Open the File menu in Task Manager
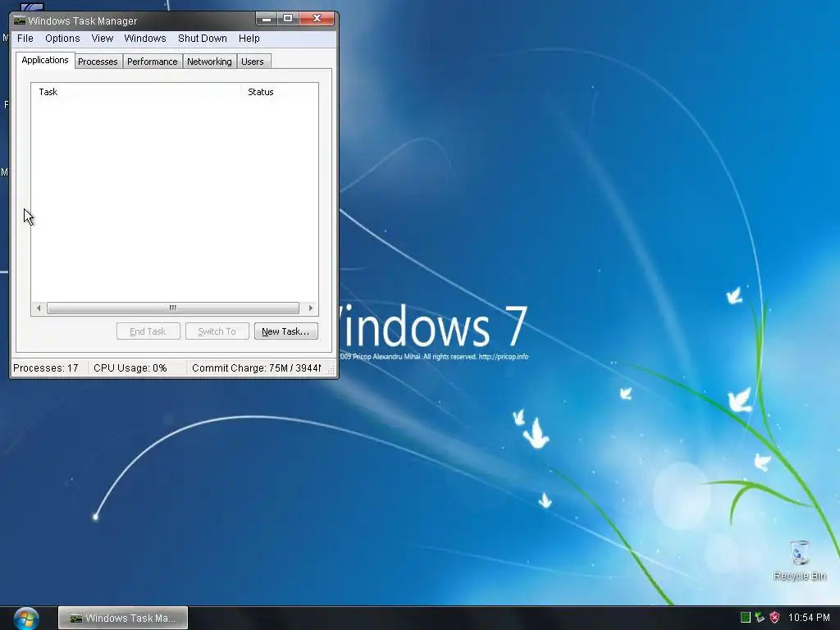This screenshot has width=840, height=630. pos(25,38)
